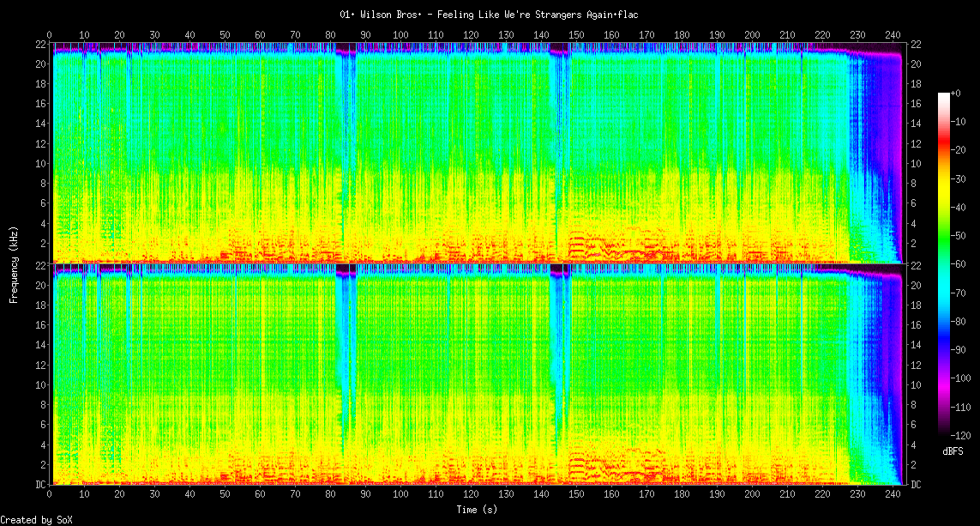Screen dimensions: 980x526
Task: Click the 0 tick on the bottom time axis
Action: [x=50, y=495]
